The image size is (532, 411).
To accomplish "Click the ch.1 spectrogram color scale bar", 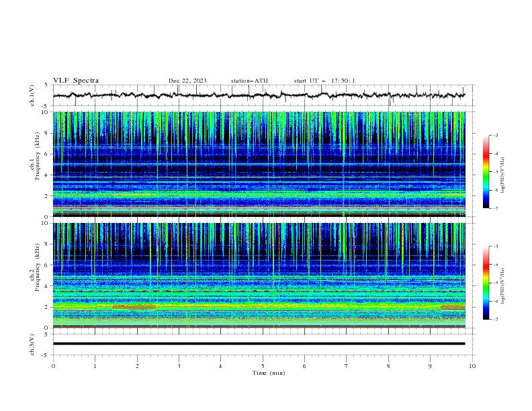I will coord(486,172).
